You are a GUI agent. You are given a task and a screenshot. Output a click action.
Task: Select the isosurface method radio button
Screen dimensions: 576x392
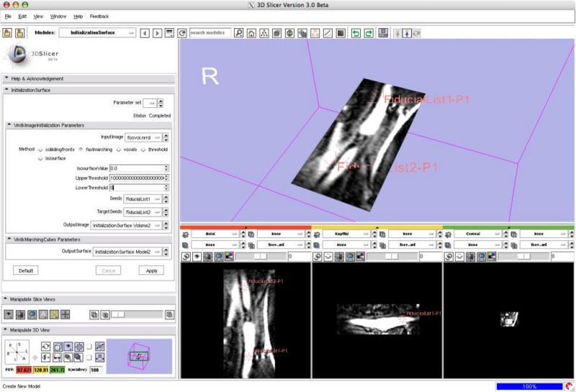pos(40,158)
